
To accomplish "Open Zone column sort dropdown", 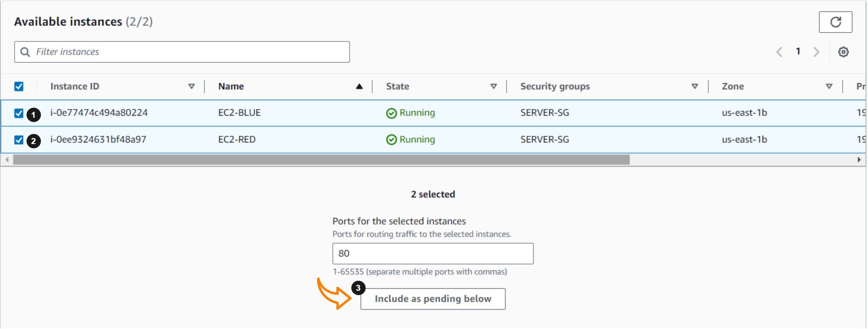I will pos(829,86).
